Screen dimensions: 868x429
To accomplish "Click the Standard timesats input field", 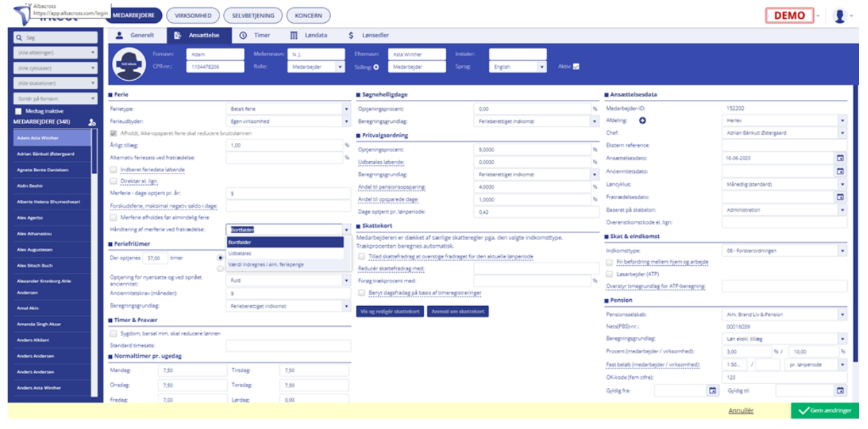I will (288, 346).
